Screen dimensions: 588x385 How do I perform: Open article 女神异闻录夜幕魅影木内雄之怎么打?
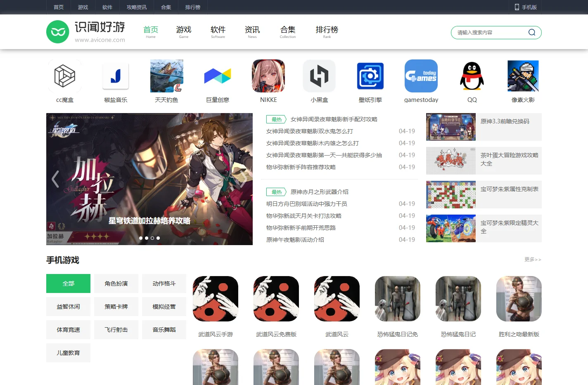click(x=313, y=143)
